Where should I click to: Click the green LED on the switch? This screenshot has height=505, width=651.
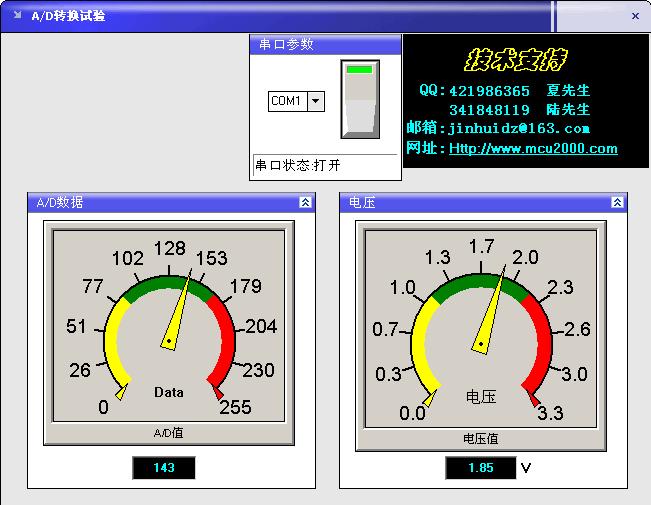click(x=360, y=69)
